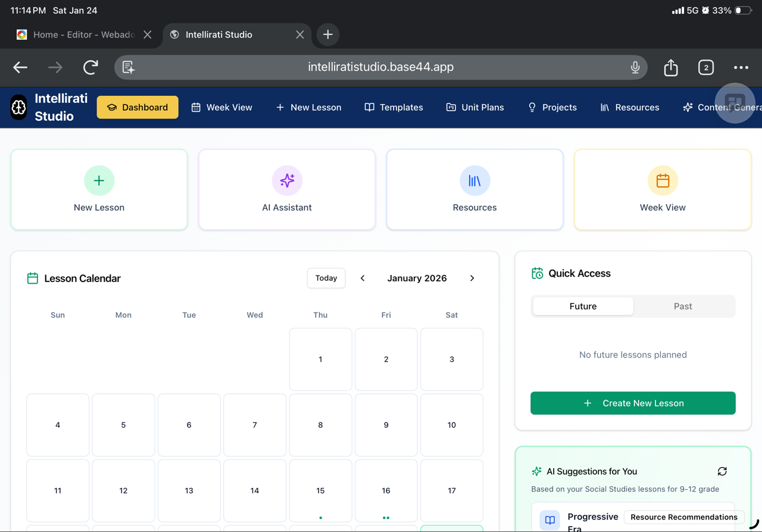Select January 16 on the calendar
The height and width of the screenshot is (532, 762).
(x=386, y=490)
